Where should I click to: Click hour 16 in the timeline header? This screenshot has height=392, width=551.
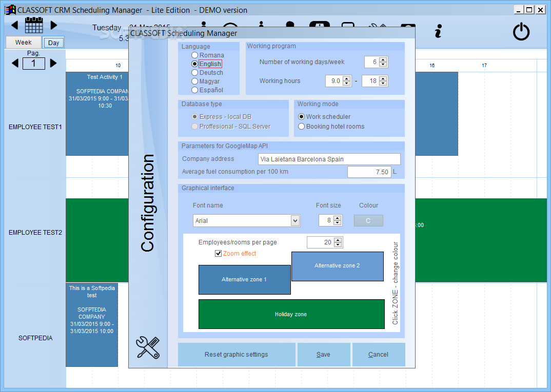point(432,65)
